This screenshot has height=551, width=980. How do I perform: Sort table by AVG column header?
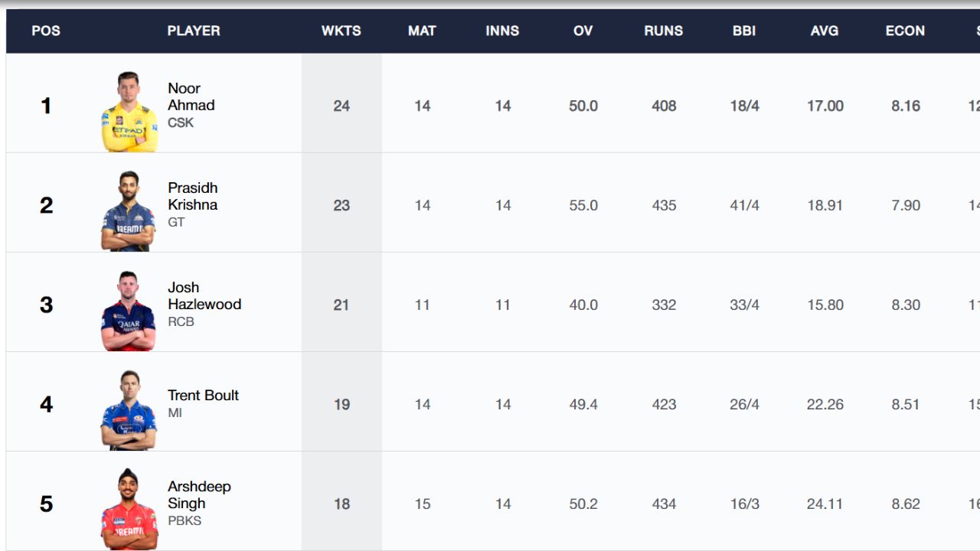click(825, 31)
